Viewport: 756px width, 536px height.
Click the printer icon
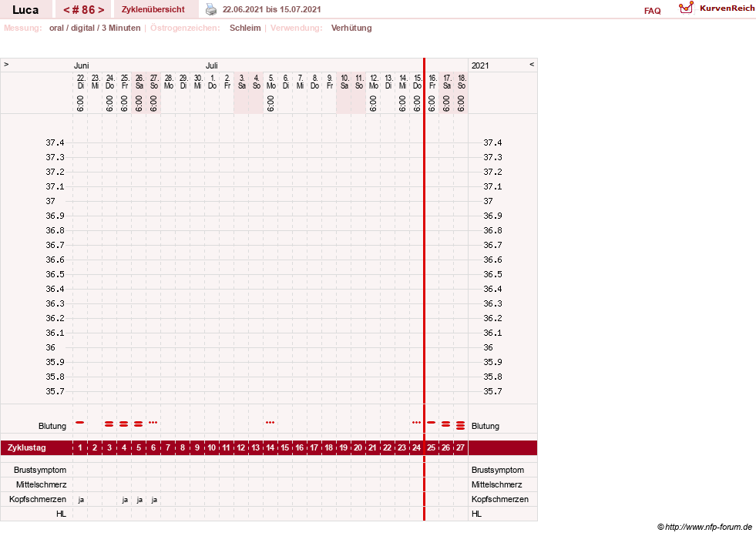coord(211,9)
